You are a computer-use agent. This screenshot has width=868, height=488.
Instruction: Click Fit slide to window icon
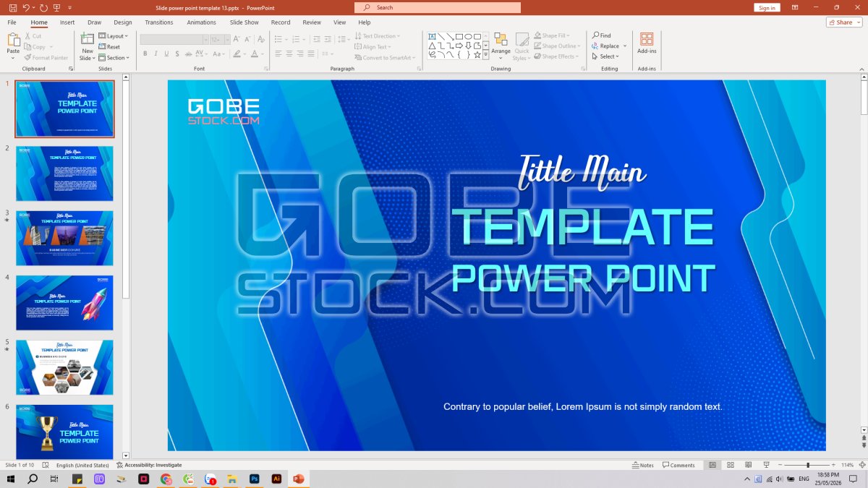point(861,465)
